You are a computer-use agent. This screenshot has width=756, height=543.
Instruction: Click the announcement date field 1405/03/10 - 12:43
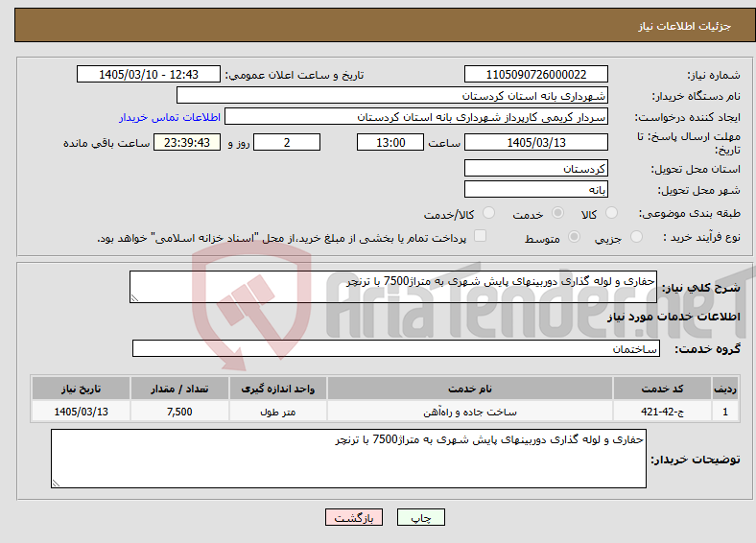(x=149, y=74)
